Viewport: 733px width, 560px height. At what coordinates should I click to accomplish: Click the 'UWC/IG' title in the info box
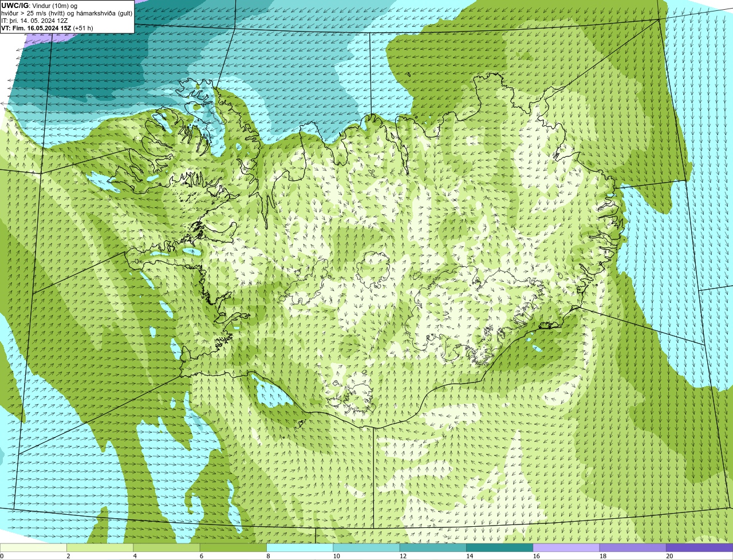pos(14,6)
